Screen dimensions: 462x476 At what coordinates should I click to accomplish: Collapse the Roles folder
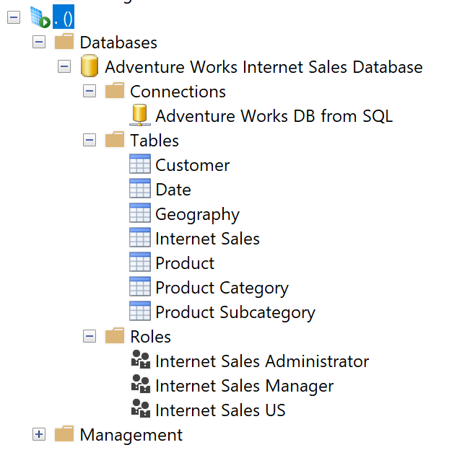pos(90,337)
